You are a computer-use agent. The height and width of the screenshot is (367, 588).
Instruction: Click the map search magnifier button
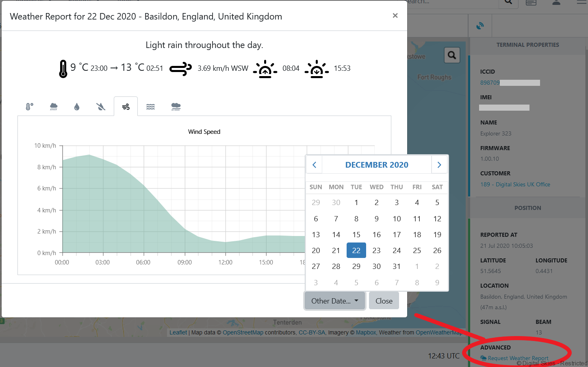point(452,55)
